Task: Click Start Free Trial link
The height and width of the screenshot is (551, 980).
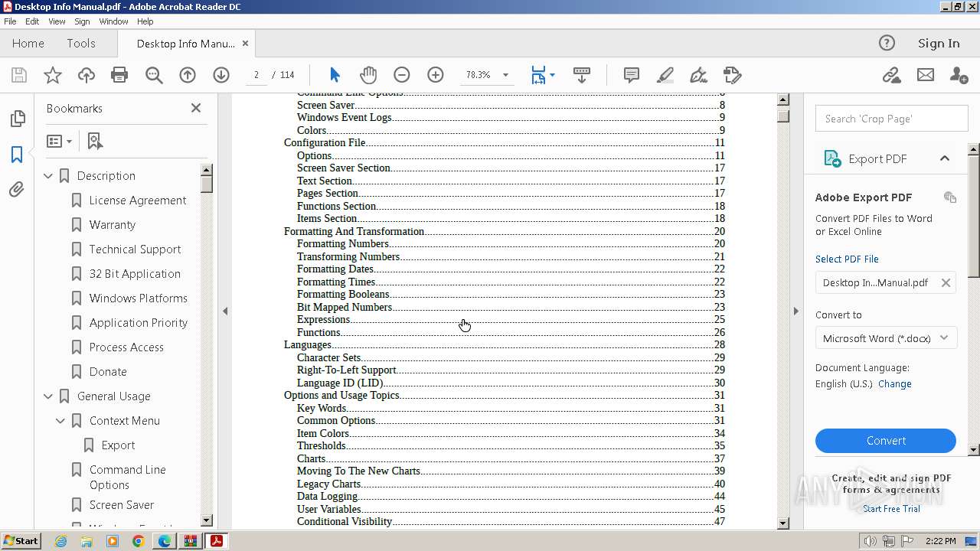Action: pyautogui.click(x=891, y=509)
